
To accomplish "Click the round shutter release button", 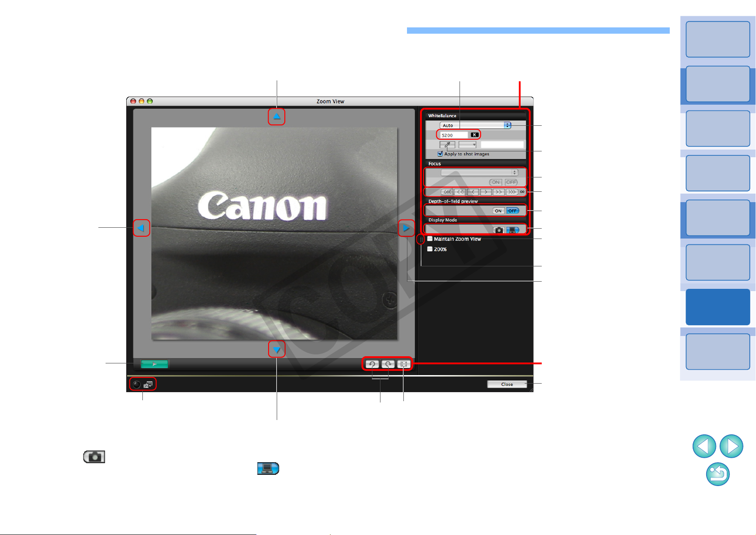I will 137,385.
